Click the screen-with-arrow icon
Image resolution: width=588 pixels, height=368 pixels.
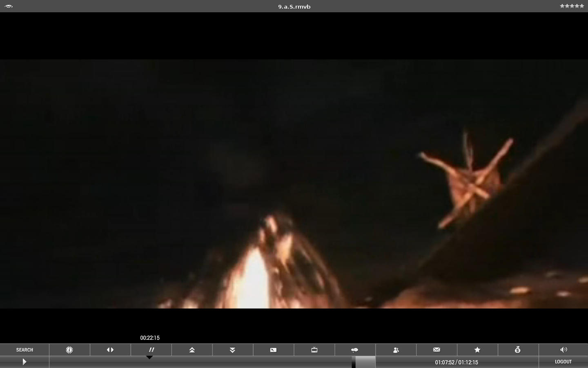pos(274,350)
